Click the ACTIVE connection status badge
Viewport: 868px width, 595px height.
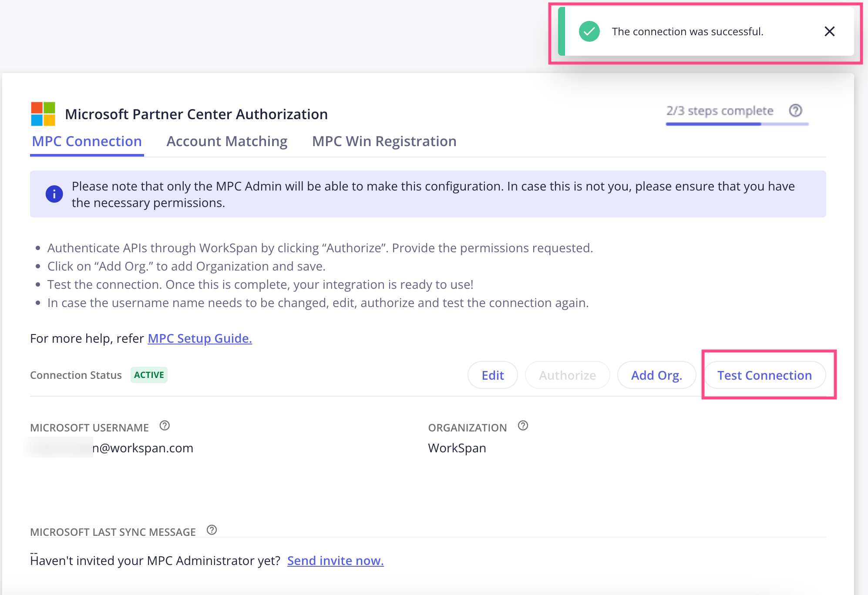click(x=149, y=375)
